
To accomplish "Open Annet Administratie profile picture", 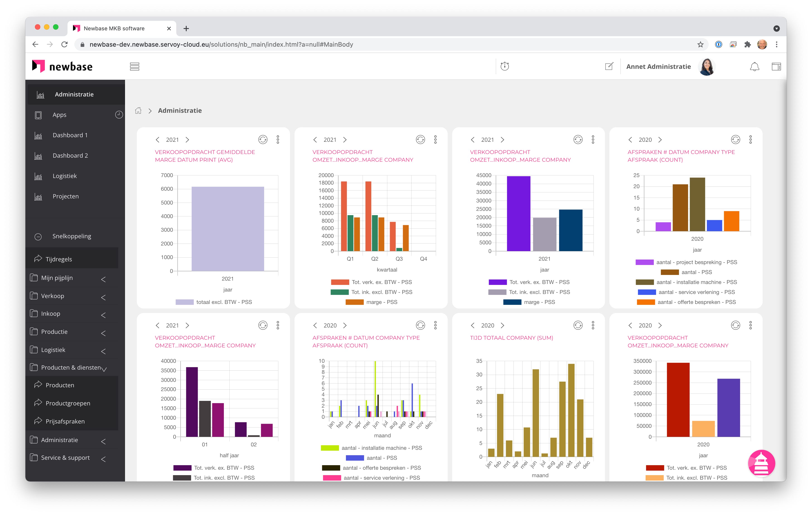I will (706, 66).
